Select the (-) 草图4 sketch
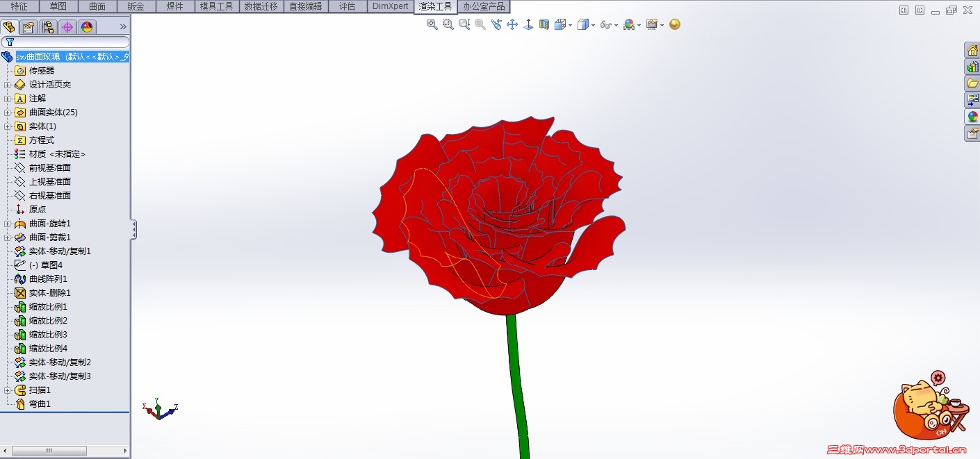The width and height of the screenshot is (980, 459). [46, 265]
